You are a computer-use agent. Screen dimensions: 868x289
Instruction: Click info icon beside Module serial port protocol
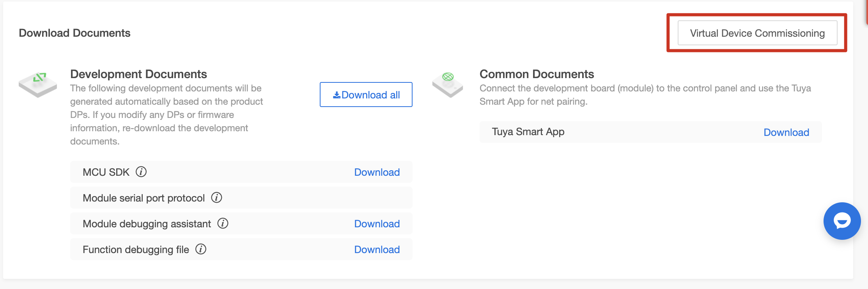216,198
